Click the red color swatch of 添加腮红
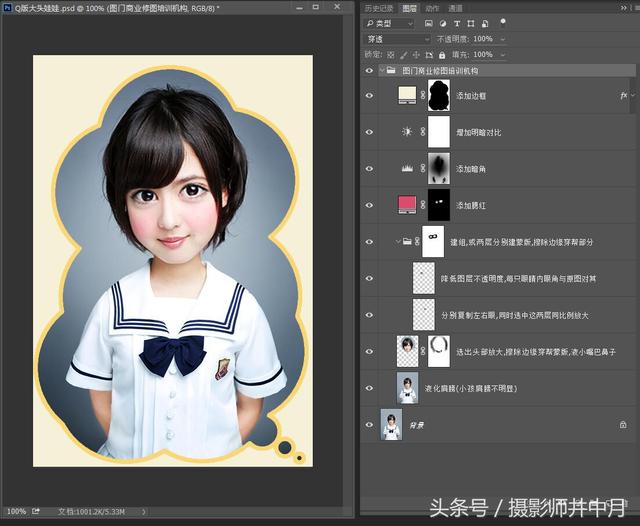The width and height of the screenshot is (640, 526). pyautogui.click(x=407, y=204)
